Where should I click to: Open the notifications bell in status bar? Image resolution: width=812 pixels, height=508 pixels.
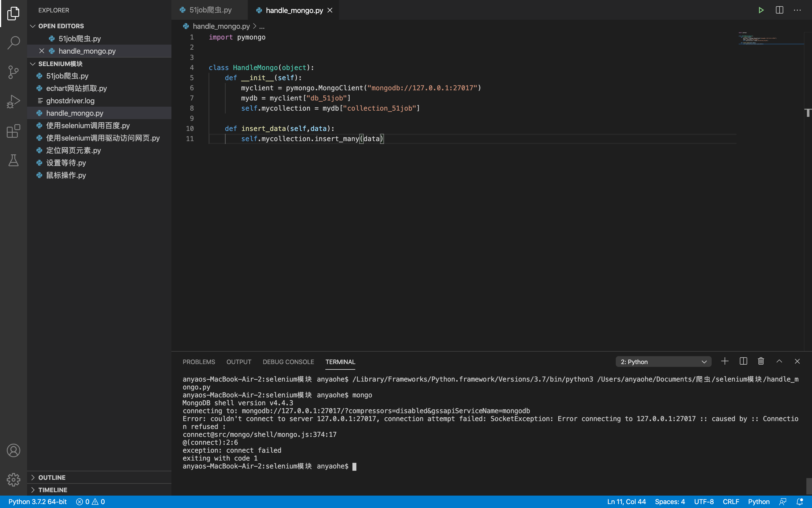pos(800,502)
